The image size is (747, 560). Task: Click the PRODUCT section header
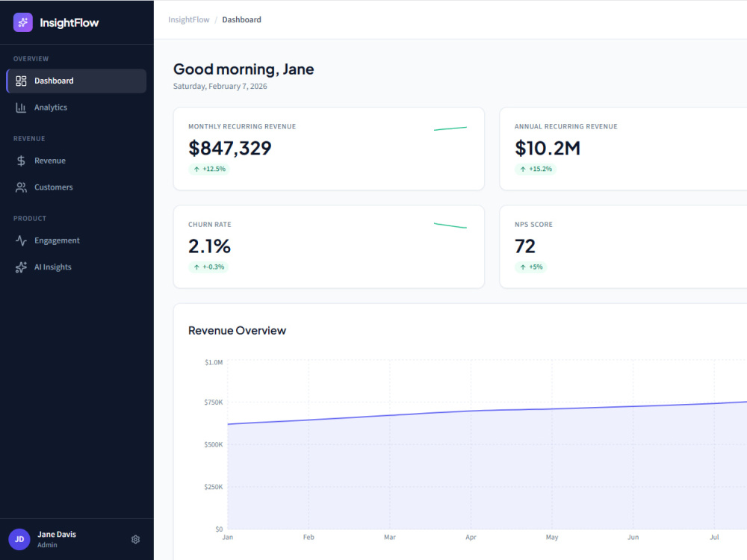pos(30,219)
